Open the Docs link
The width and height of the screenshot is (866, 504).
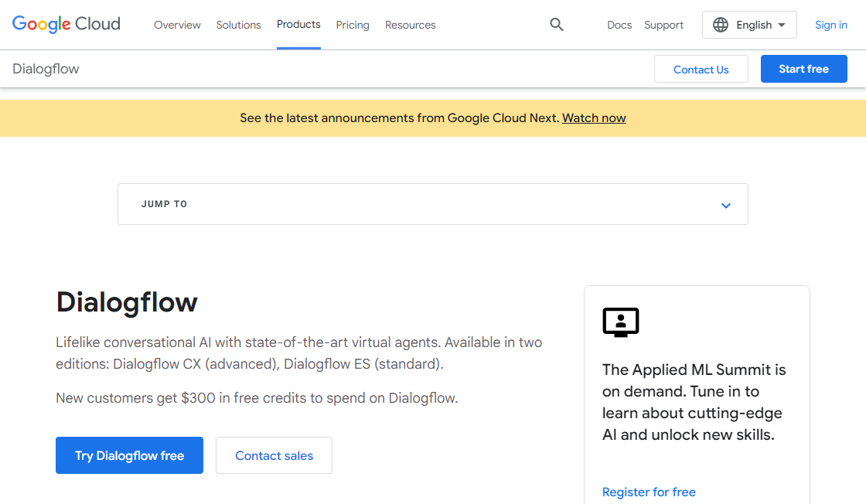tap(619, 25)
